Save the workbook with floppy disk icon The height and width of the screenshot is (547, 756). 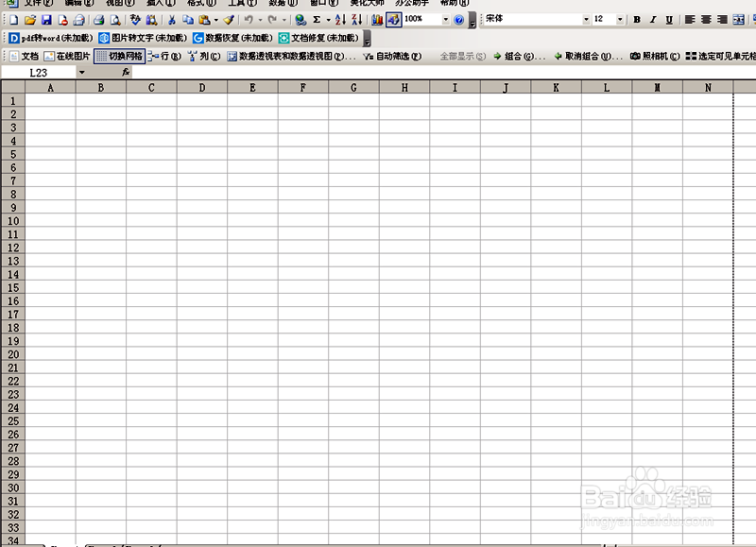tap(46, 20)
